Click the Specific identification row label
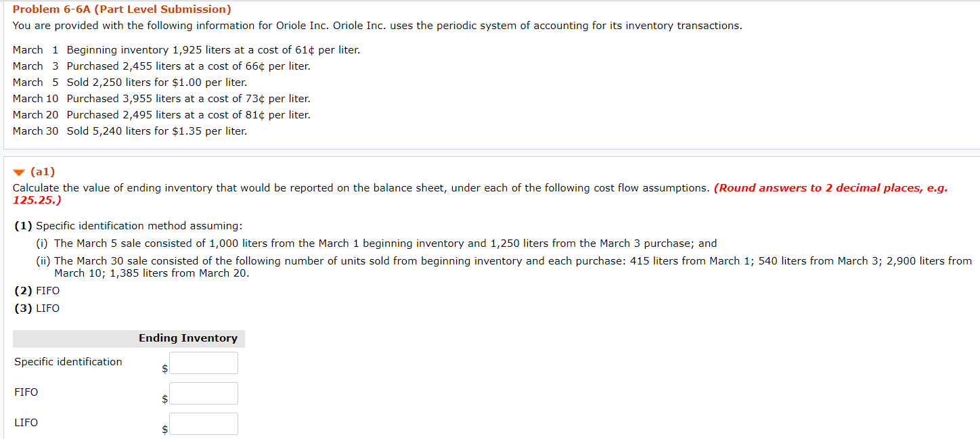Image resolution: width=980 pixels, height=439 pixels. (x=68, y=362)
